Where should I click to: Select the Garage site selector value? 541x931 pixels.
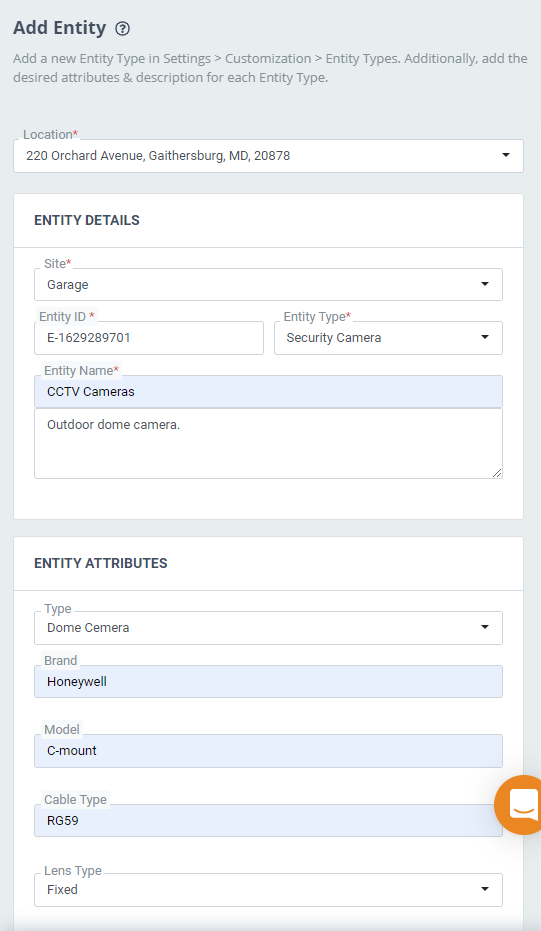[x=268, y=284]
